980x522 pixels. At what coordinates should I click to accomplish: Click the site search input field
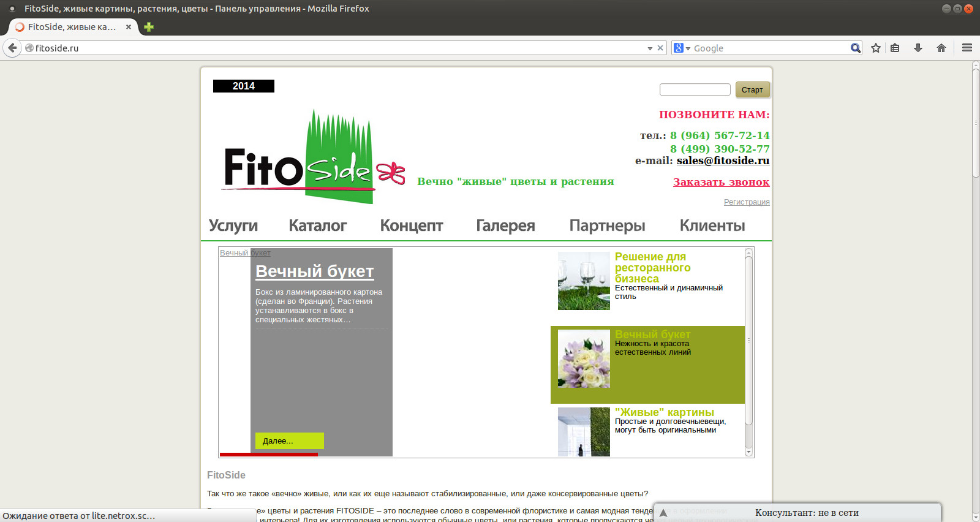(x=695, y=89)
